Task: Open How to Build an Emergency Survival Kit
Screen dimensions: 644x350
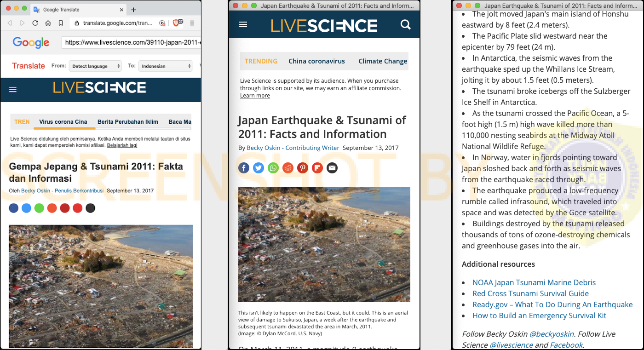Action: 539,316
